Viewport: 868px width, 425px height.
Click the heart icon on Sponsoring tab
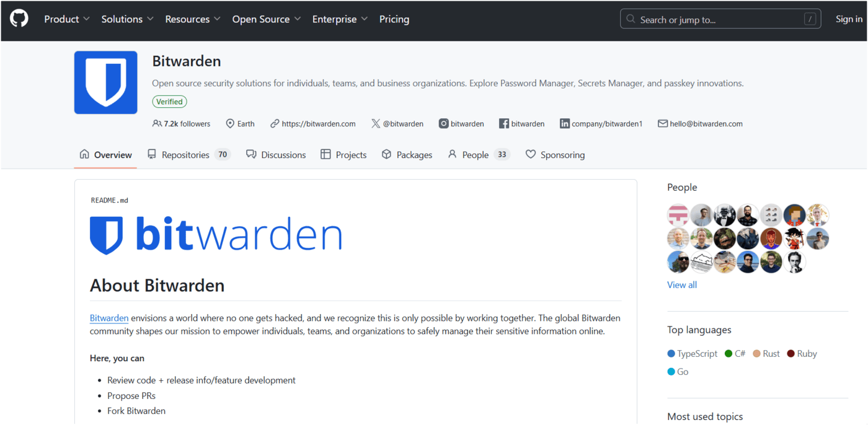coord(530,154)
